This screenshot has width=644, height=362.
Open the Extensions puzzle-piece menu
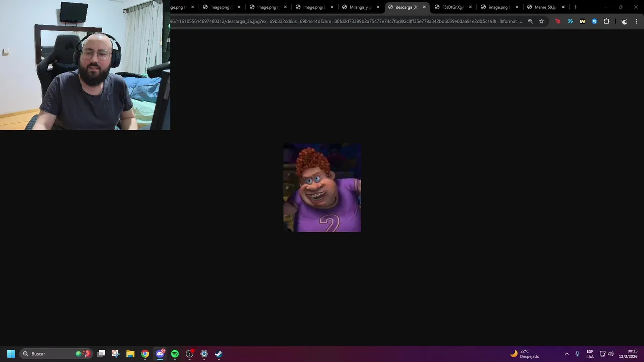click(606, 21)
